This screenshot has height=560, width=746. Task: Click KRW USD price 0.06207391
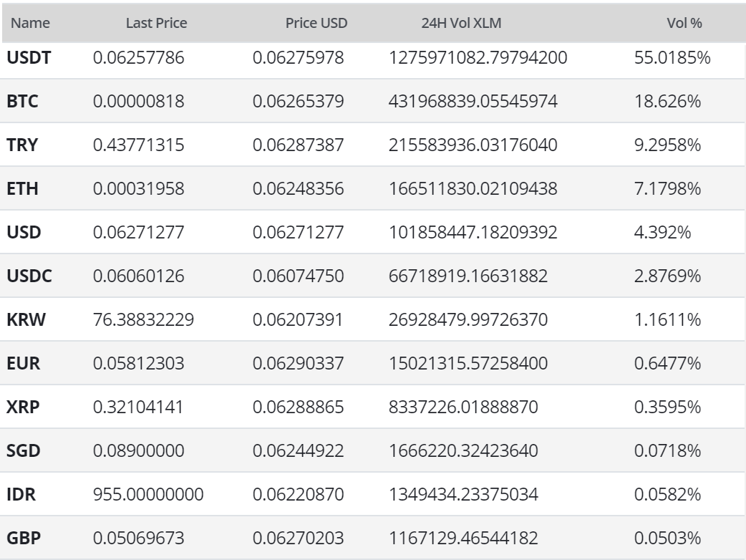click(x=298, y=319)
